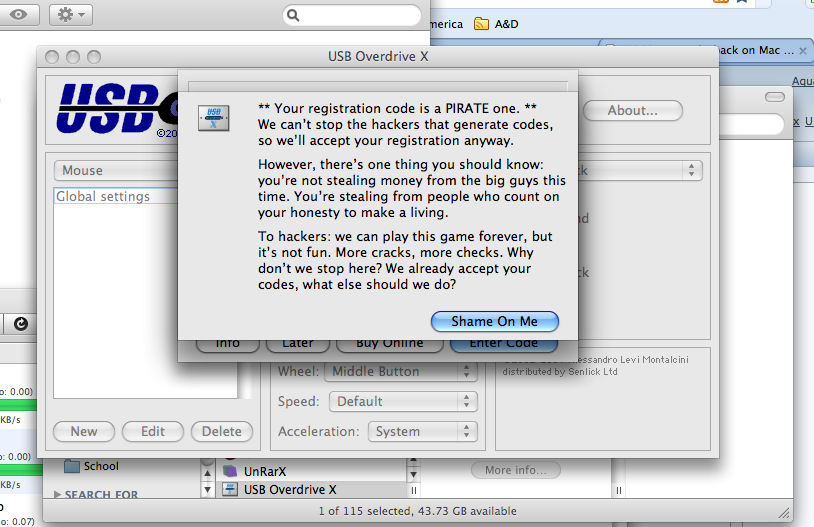The width and height of the screenshot is (814, 527).
Task: Open the Speed Default dropdown
Action: 403,401
